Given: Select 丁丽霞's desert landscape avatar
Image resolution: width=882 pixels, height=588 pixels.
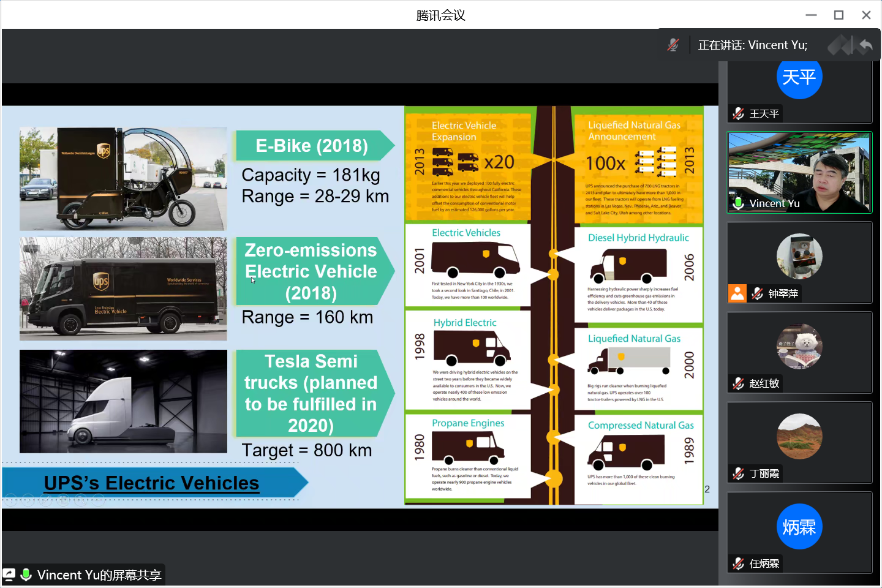Looking at the screenshot, I should 799,436.
